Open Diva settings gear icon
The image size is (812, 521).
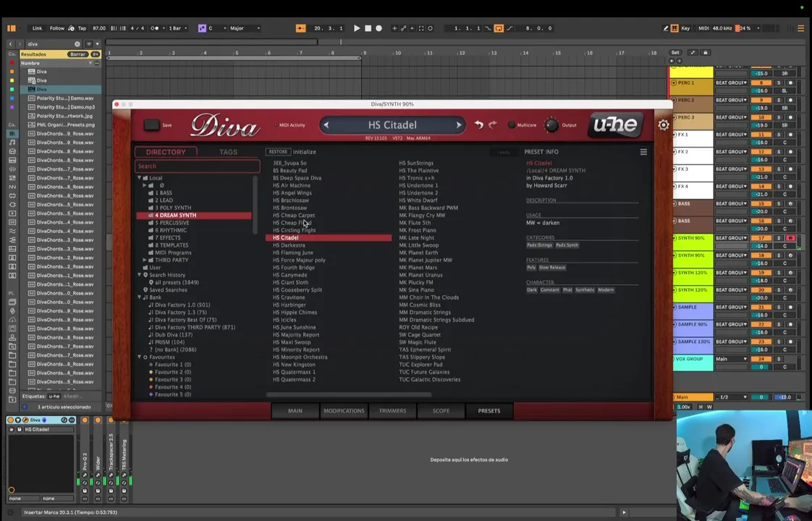click(664, 124)
